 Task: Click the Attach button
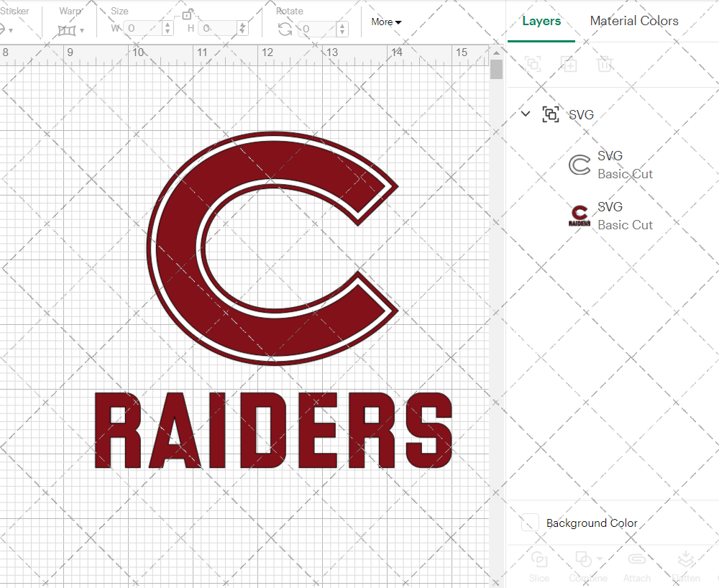[x=637, y=567]
